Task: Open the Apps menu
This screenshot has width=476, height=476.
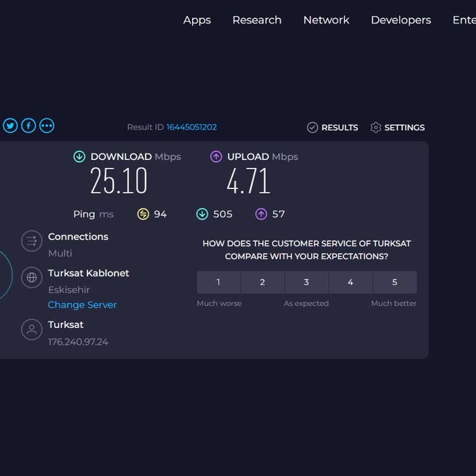Action: point(197,20)
